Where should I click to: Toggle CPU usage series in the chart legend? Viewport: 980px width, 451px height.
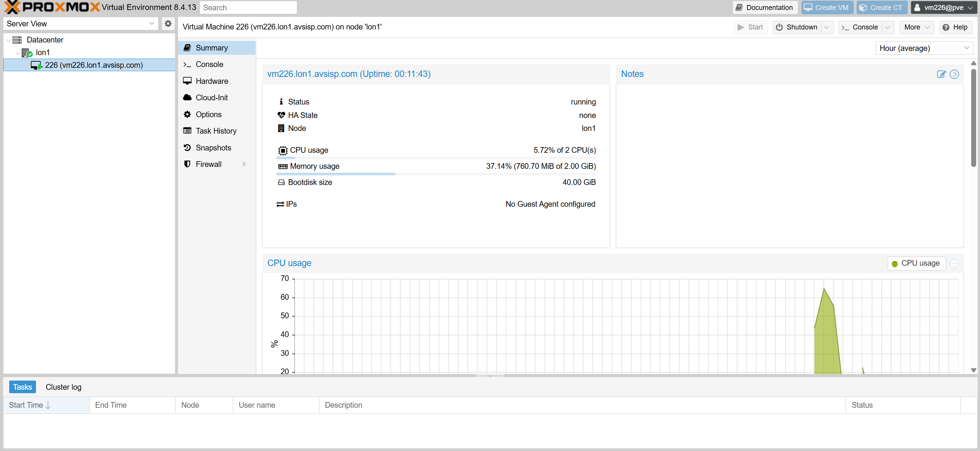(x=916, y=263)
